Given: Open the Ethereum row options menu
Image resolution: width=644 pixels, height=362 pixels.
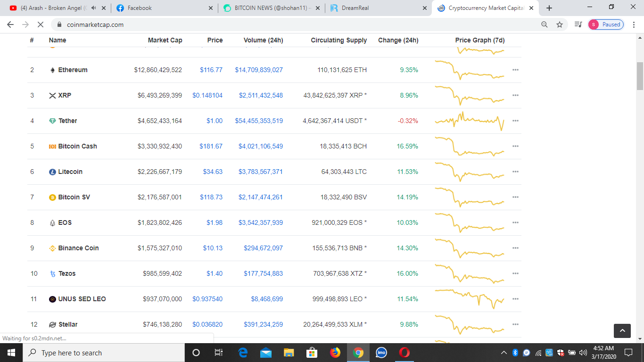Looking at the screenshot, I should click(515, 70).
